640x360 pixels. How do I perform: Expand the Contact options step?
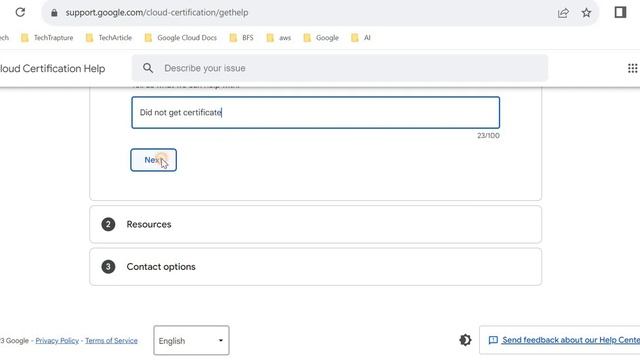[316, 267]
